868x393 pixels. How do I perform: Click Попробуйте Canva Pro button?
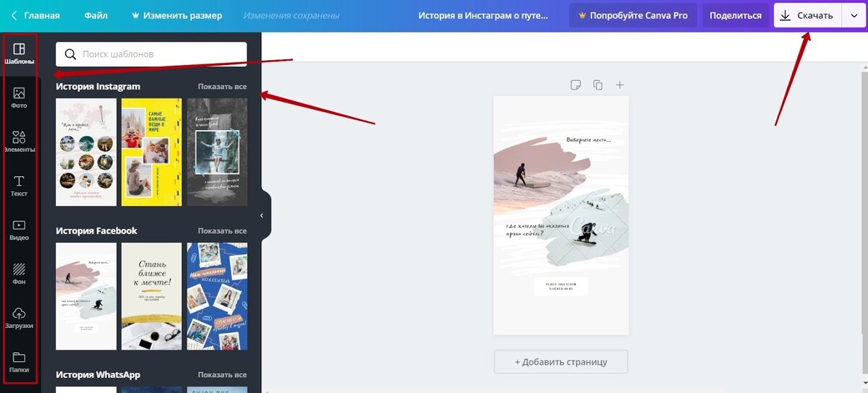coord(633,15)
